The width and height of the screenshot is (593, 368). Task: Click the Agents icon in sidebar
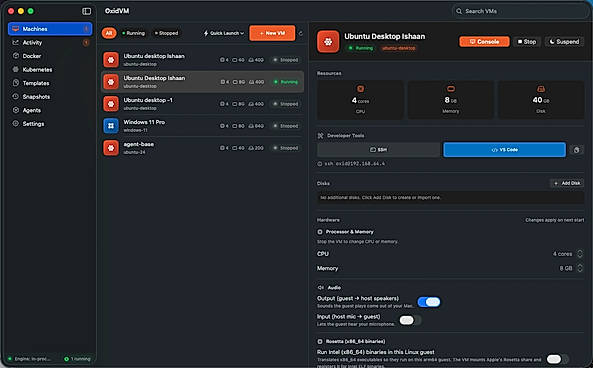point(16,110)
